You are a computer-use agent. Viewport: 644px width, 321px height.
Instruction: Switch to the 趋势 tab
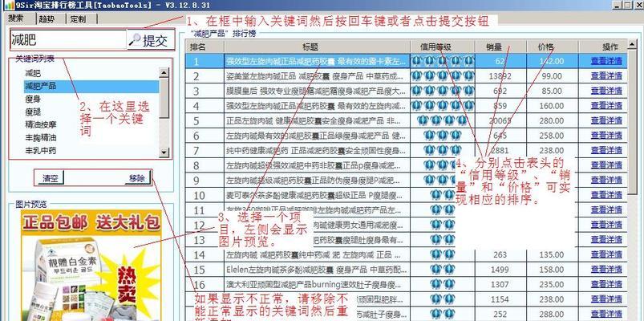[x=48, y=18]
